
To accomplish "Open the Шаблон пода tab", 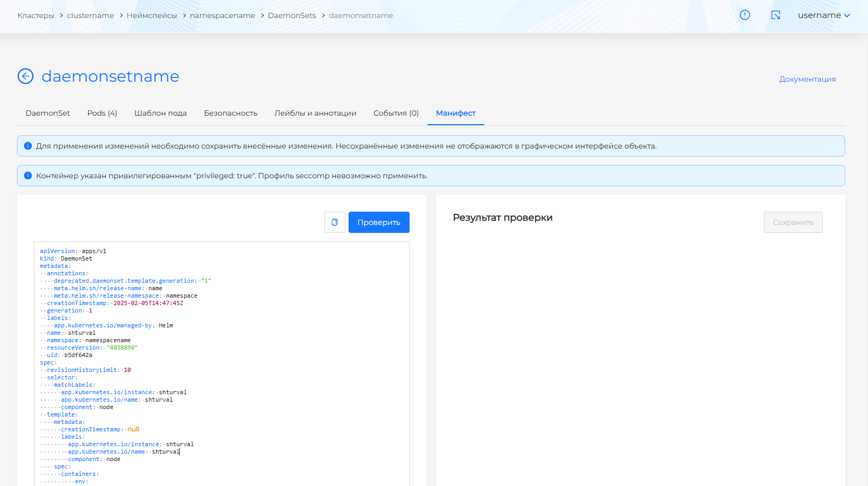I will [160, 113].
